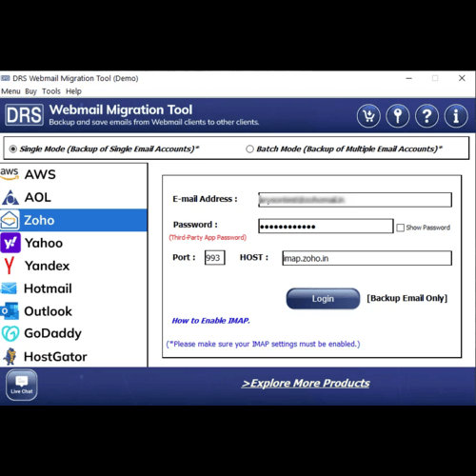Click the red Yandex Y icon
The width and height of the screenshot is (476, 476).
[x=10, y=266]
